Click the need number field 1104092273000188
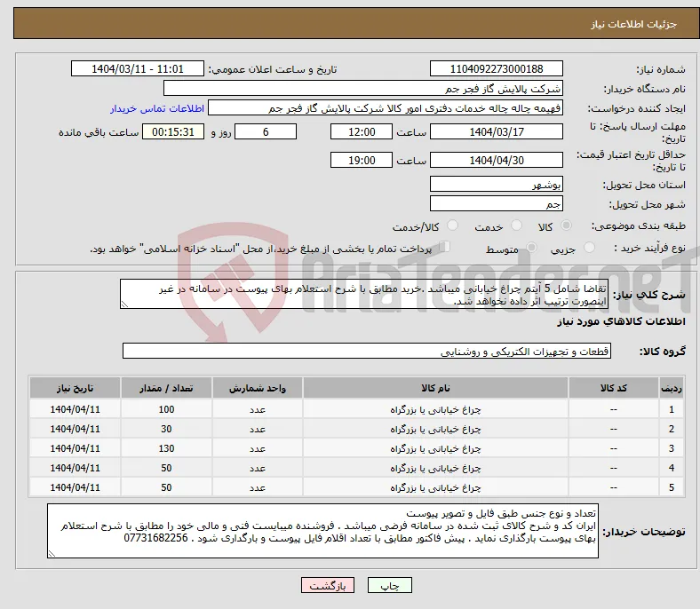The image size is (700, 609). click(x=496, y=68)
